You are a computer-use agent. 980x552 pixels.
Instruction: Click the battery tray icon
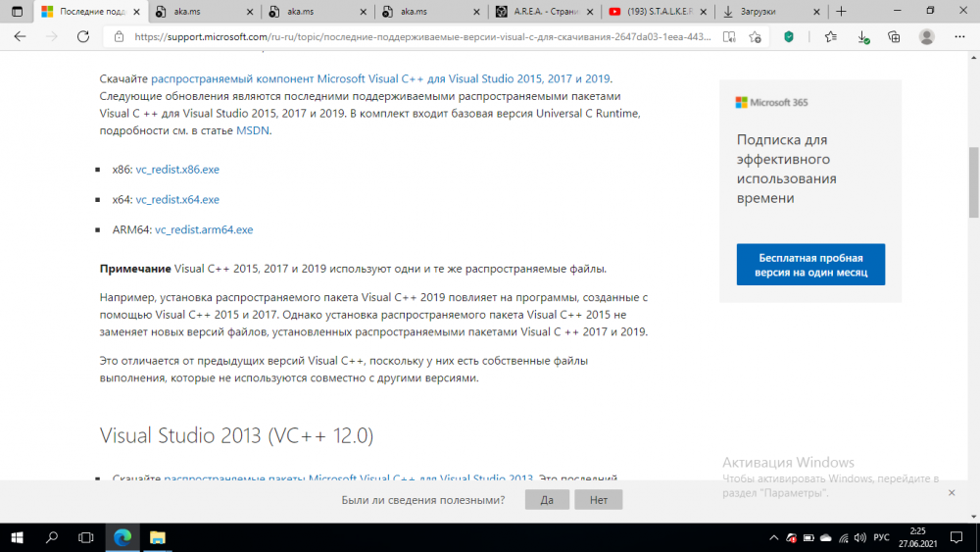[x=808, y=537]
